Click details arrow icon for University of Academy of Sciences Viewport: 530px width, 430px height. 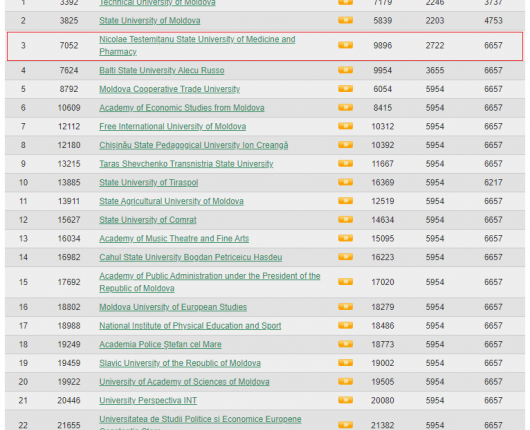coord(345,381)
